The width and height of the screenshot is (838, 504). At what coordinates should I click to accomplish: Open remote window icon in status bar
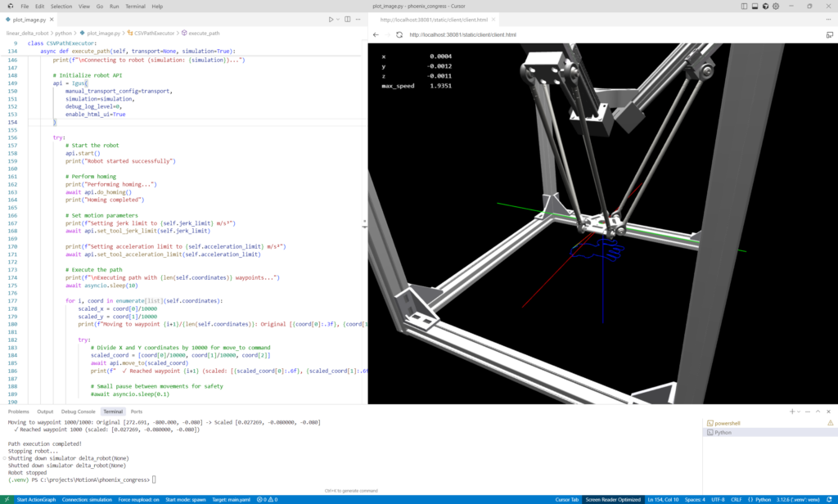point(5,499)
